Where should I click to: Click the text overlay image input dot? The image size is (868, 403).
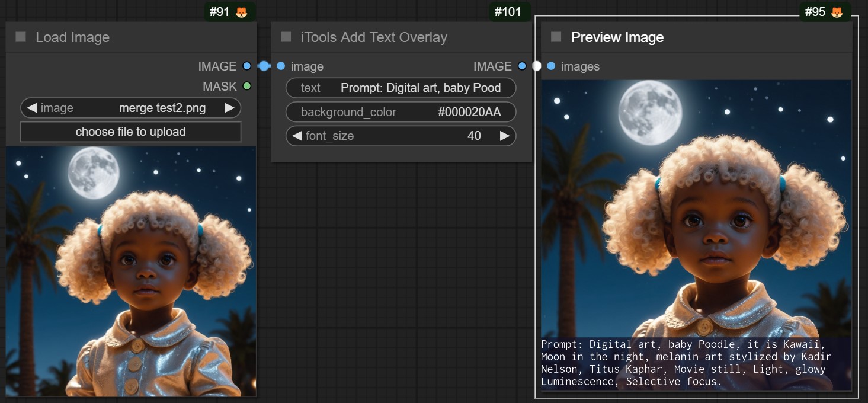click(281, 66)
